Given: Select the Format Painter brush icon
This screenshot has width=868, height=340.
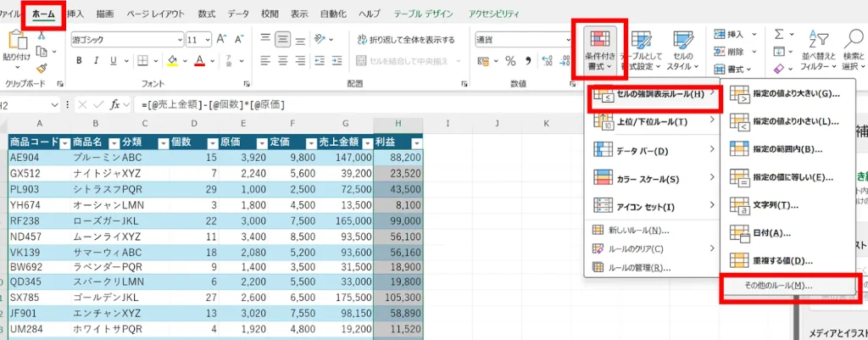Looking at the screenshot, I should (42, 68).
